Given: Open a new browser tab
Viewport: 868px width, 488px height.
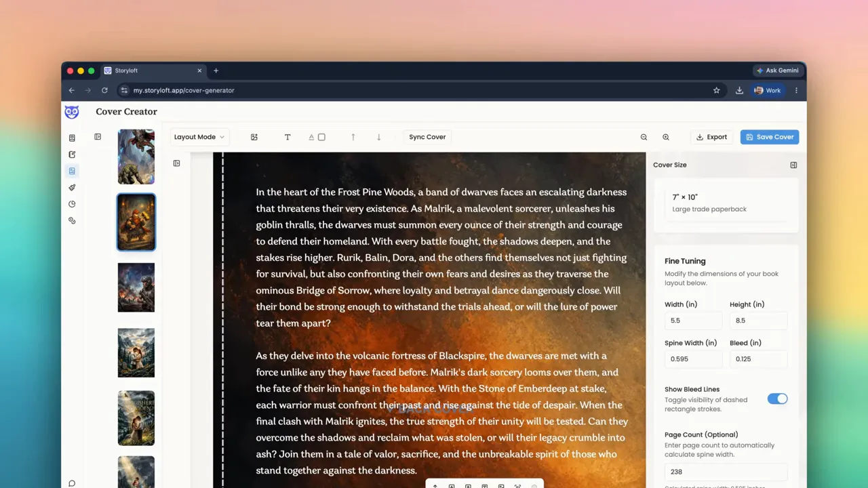Looking at the screenshot, I should coord(216,70).
